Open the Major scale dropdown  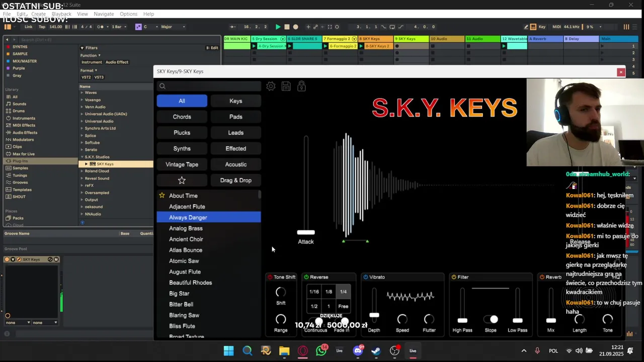click(173, 27)
